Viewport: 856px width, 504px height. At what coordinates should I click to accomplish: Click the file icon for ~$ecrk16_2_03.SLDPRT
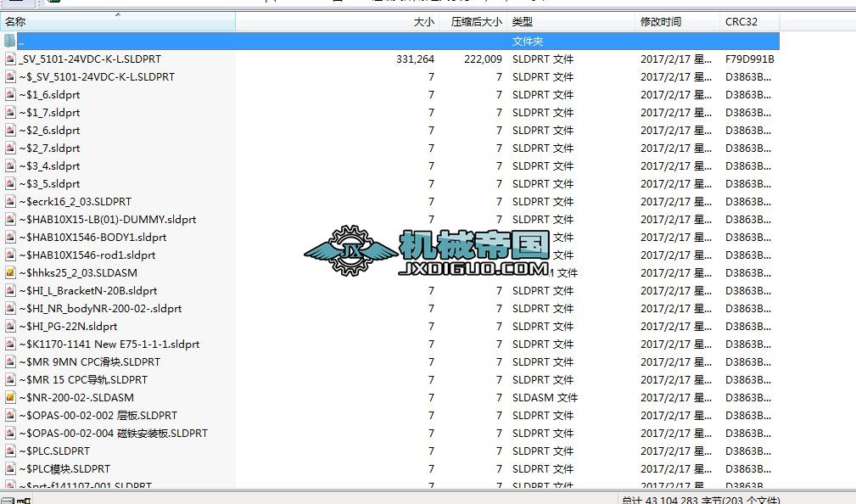click(10, 201)
